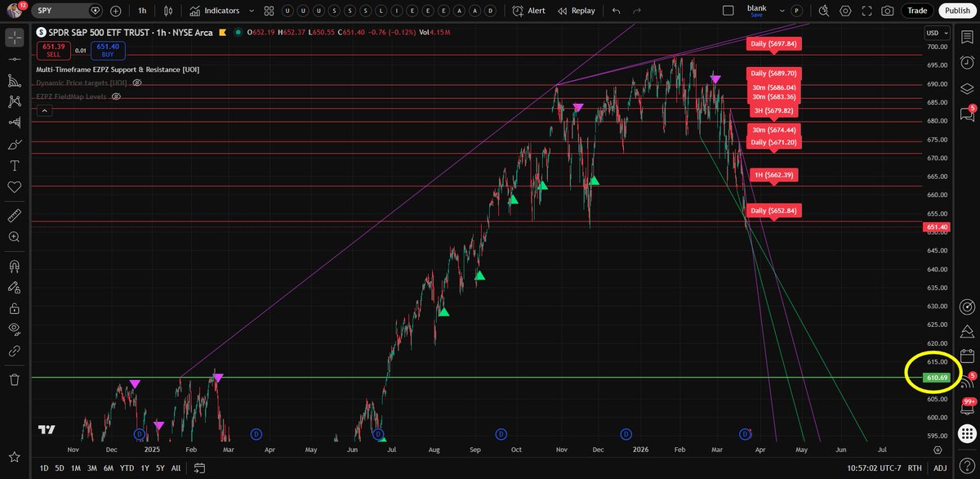Click the BUY 651.40 button

pos(108,51)
